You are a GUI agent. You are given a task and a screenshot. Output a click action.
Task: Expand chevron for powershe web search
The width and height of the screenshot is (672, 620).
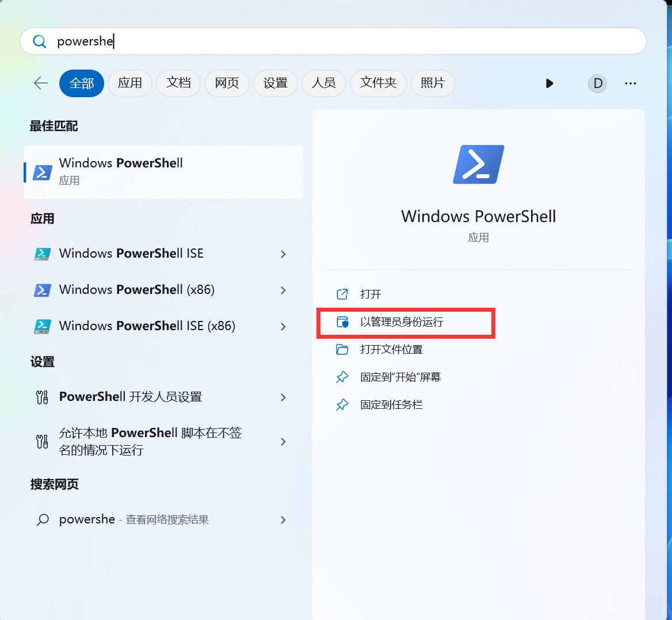coord(283,520)
